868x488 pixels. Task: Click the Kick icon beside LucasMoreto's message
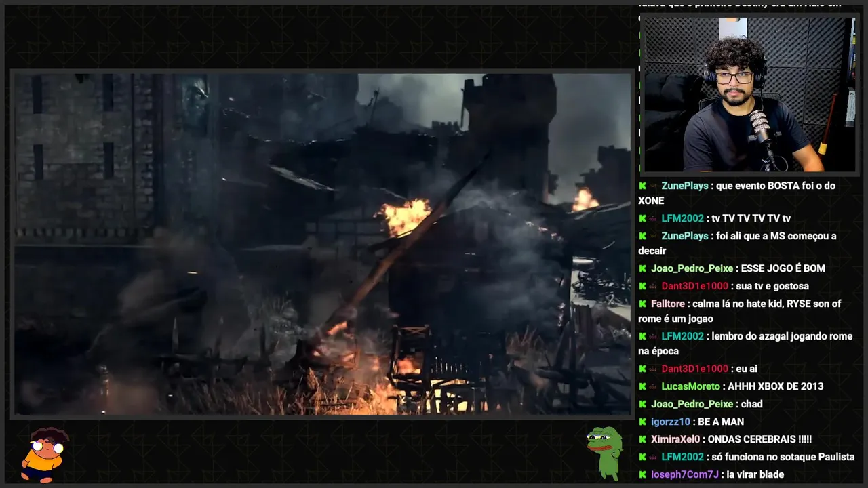(x=642, y=386)
